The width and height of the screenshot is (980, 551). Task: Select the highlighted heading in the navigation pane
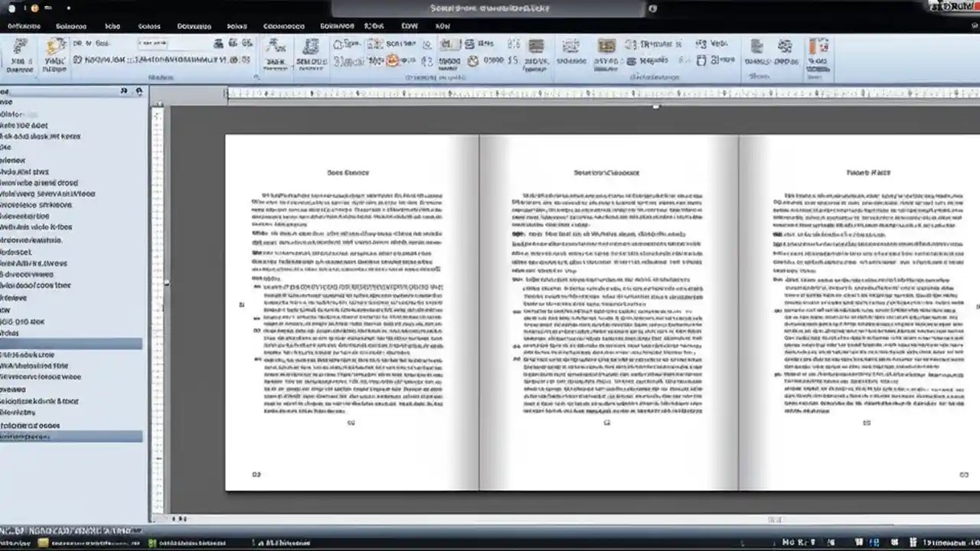[69, 436]
